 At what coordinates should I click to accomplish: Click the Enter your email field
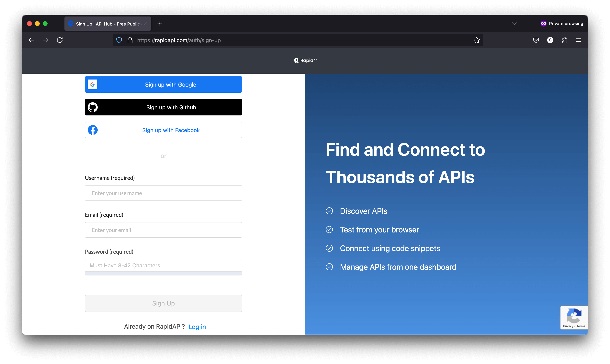pos(163,230)
